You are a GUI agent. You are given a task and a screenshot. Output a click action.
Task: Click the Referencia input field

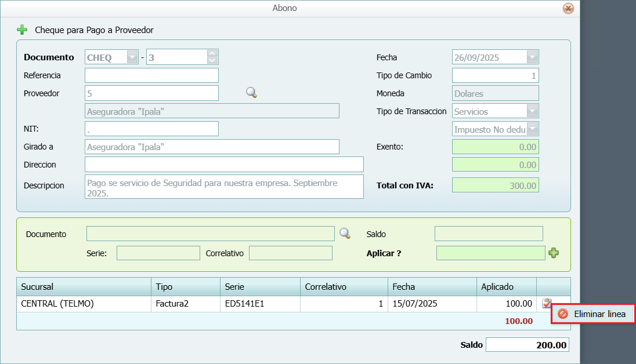(151, 75)
